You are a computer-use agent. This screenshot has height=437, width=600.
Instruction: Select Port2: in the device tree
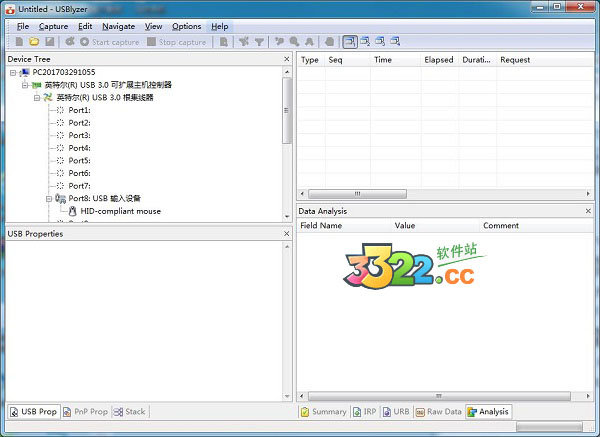(79, 123)
